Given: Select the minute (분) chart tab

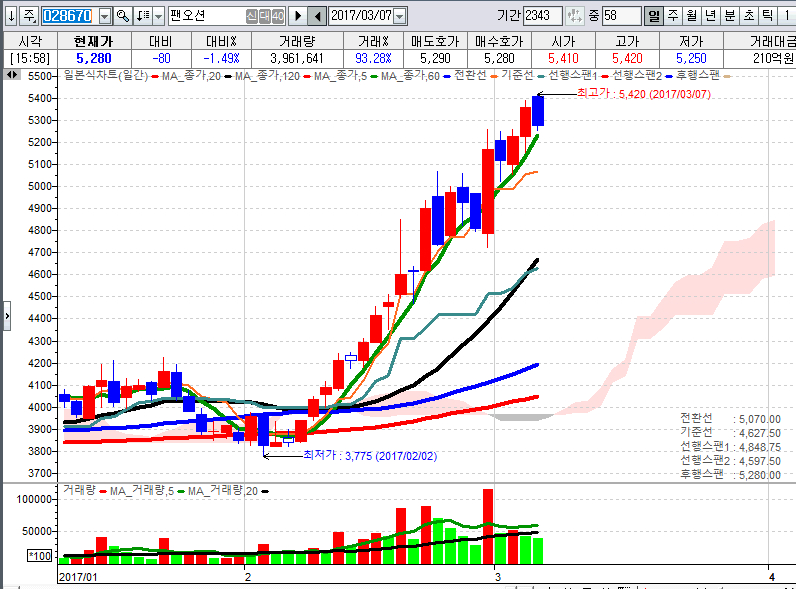Looking at the screenshot, I should [x=729, y=16].
